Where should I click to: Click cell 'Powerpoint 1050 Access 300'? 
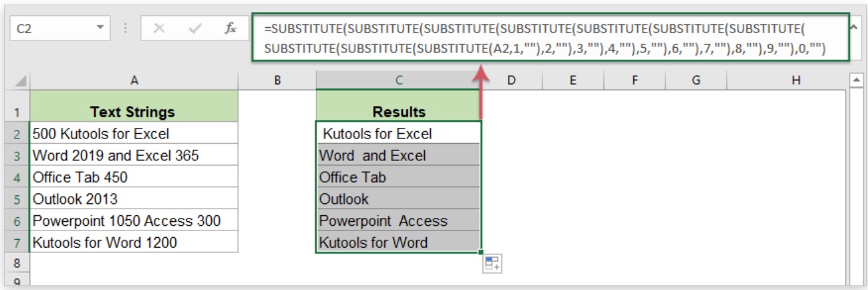(134, 220)
